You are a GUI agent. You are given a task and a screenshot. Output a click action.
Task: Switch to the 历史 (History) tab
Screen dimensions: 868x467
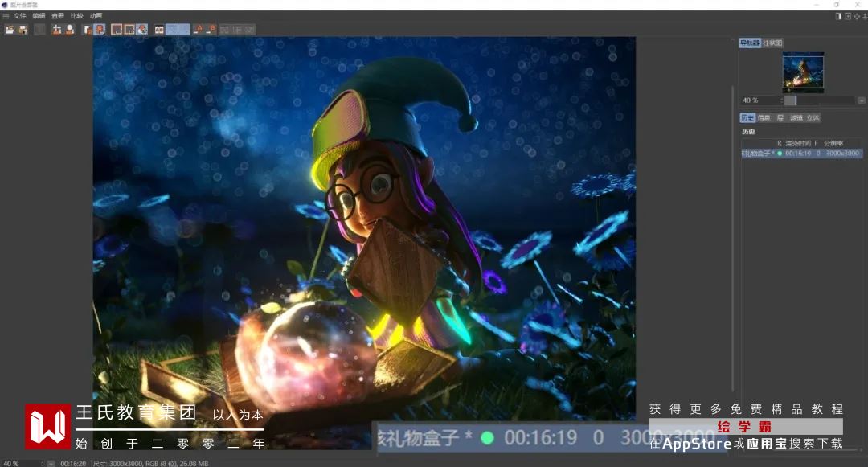748,118
